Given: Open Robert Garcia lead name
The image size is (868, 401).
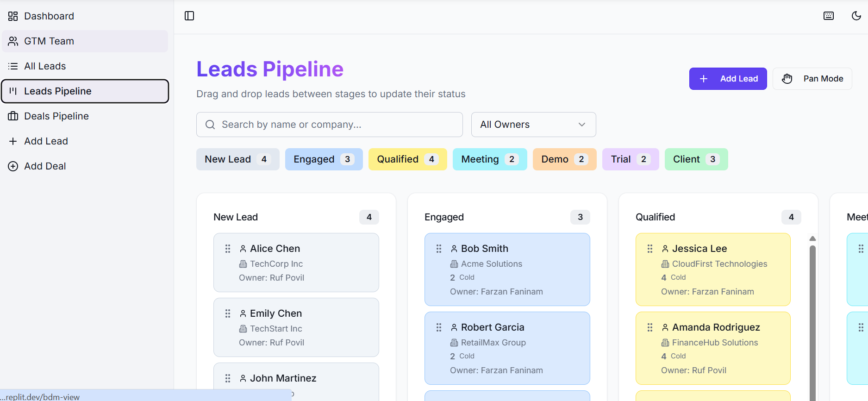Looking at the screenshot, I should (x=493, y=327).
